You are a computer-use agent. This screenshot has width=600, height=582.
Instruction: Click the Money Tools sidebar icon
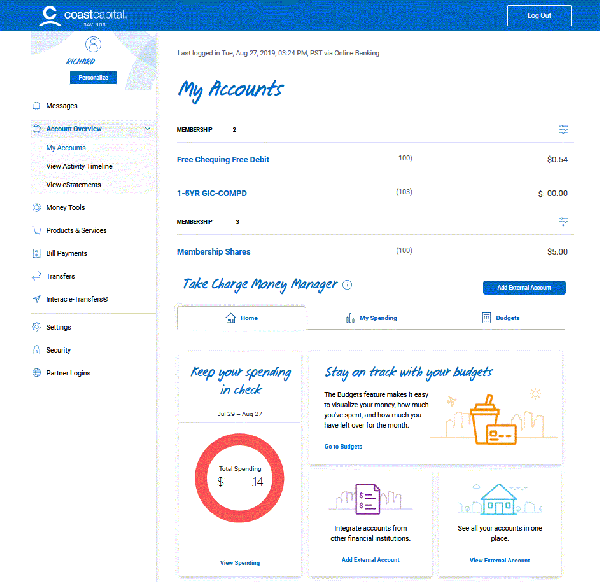[36, 208]
